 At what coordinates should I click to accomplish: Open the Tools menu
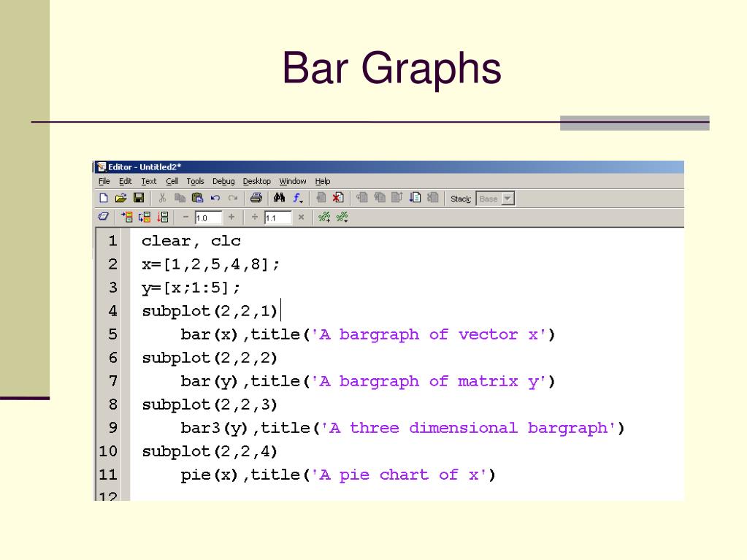pyautogui.click(x=195, y=181)
